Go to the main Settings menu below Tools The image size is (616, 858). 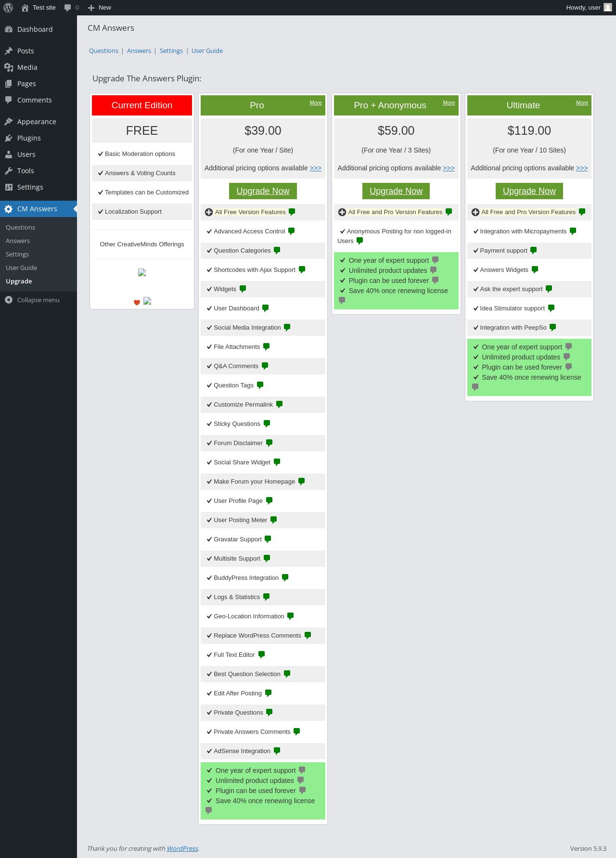(38, 187)
